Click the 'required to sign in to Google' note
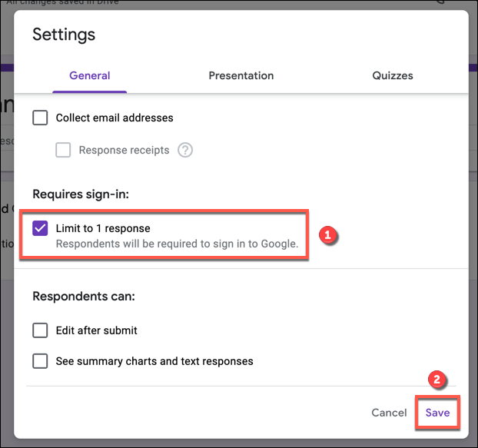 click(177, 244)
